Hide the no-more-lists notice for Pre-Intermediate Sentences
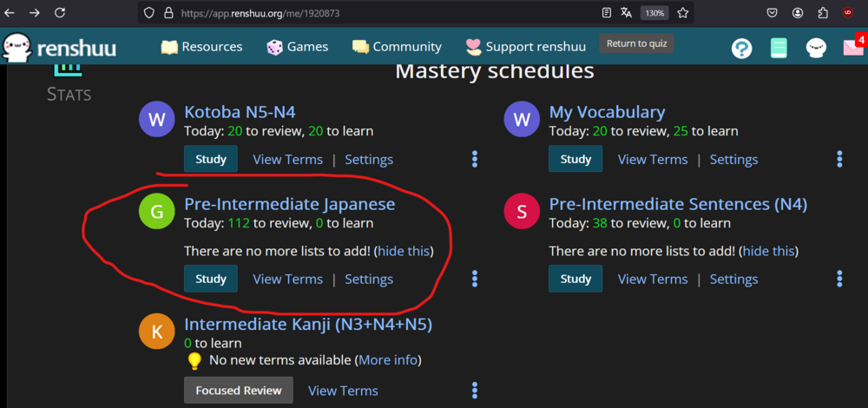Screen dimensions: 868x408 click(x=769, y=251)
